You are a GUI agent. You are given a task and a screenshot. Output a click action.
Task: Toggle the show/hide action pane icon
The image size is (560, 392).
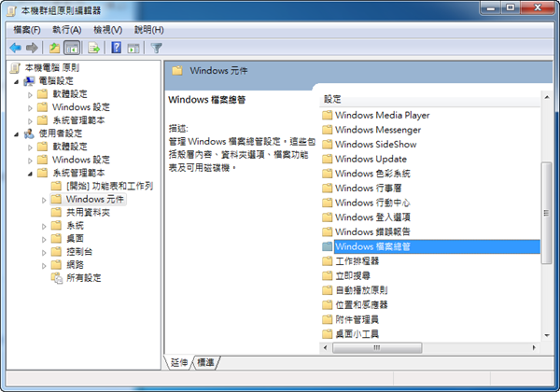point(133,48)
